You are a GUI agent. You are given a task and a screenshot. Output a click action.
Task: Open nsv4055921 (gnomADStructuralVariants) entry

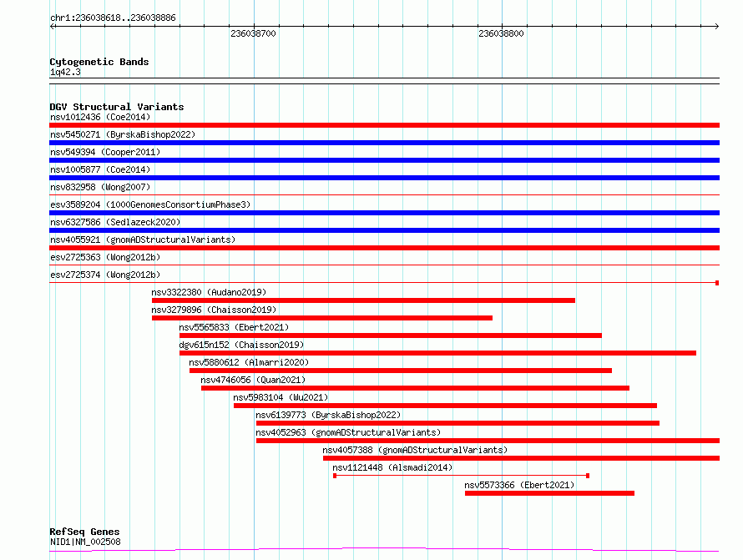pyautogui.click(x=143, y=240)
